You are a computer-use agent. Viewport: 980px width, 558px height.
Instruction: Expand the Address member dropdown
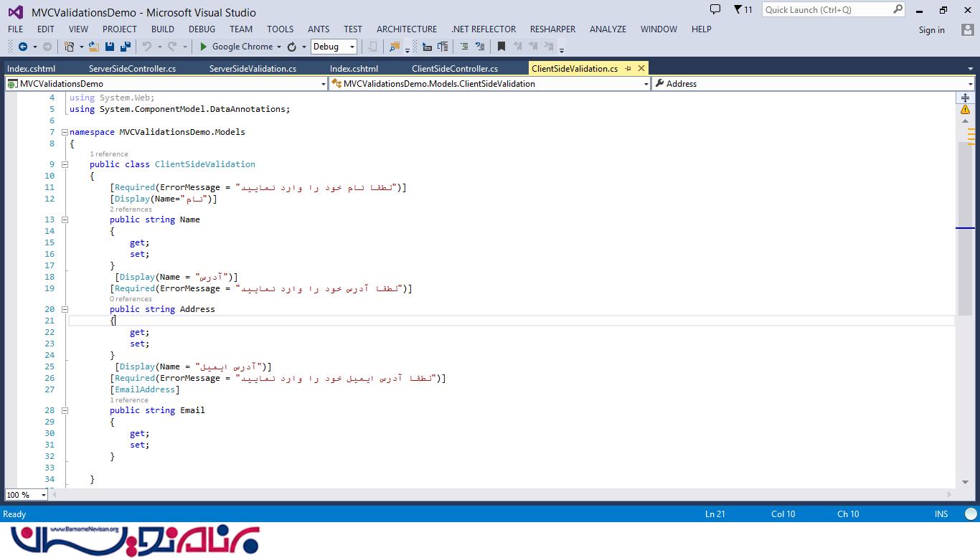[x=970, y=84]
